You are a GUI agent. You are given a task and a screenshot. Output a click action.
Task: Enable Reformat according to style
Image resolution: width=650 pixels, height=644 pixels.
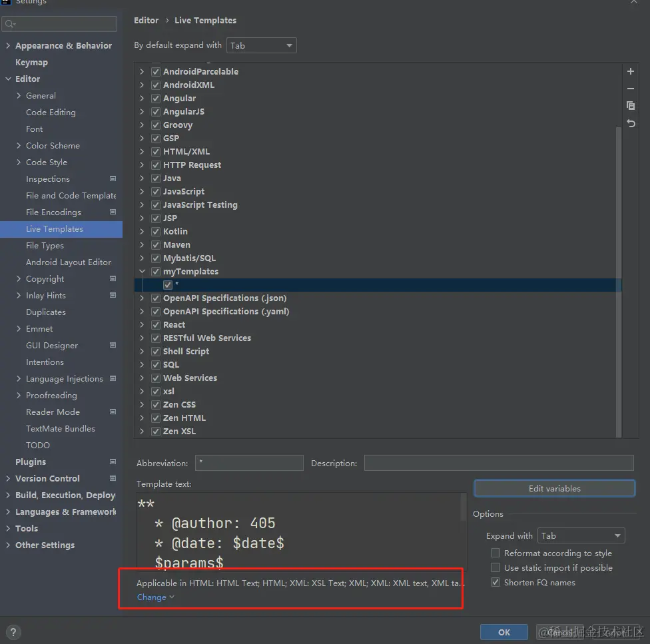pyautogui.click(x=495, y=553)
